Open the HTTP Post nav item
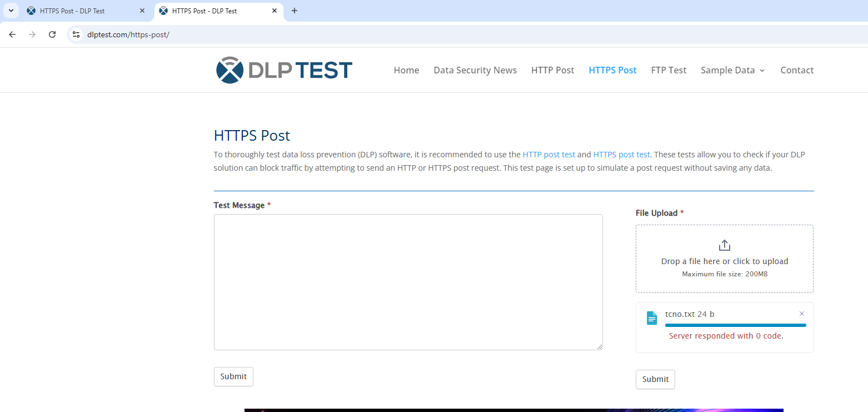Image resolution: width=868 pixels, height=412 pixels. [552, 70]
